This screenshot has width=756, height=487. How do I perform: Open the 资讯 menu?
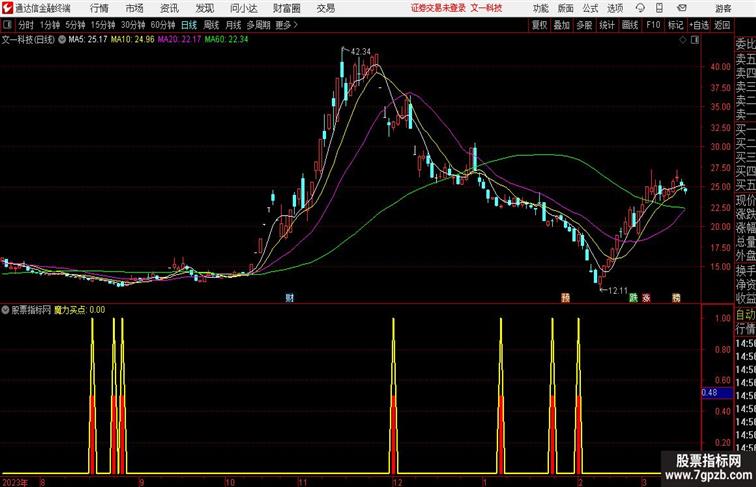[169, 8]
